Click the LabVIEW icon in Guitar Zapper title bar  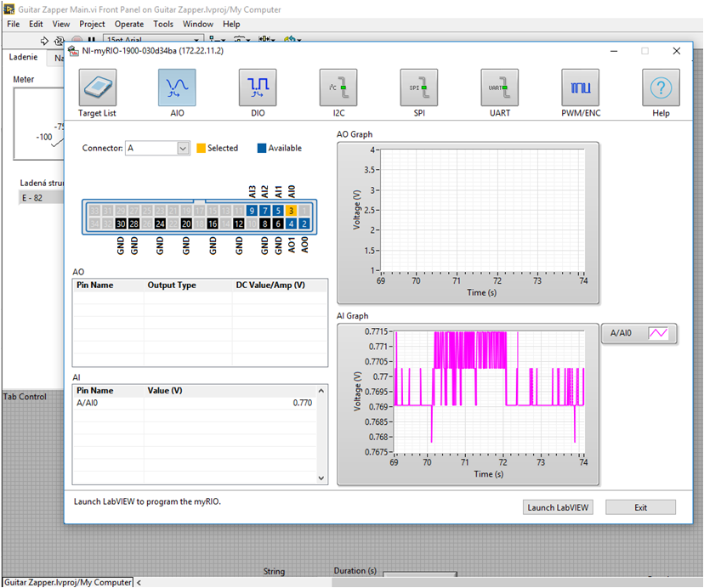tap(9, 9)
